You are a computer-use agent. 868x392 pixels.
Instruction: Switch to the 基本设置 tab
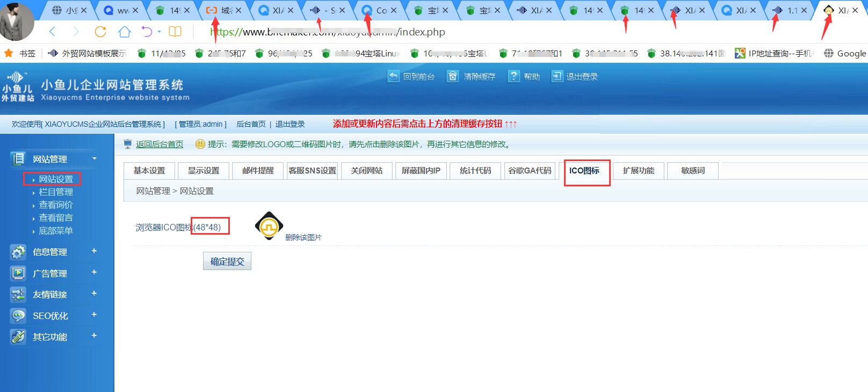click(149, 171)
